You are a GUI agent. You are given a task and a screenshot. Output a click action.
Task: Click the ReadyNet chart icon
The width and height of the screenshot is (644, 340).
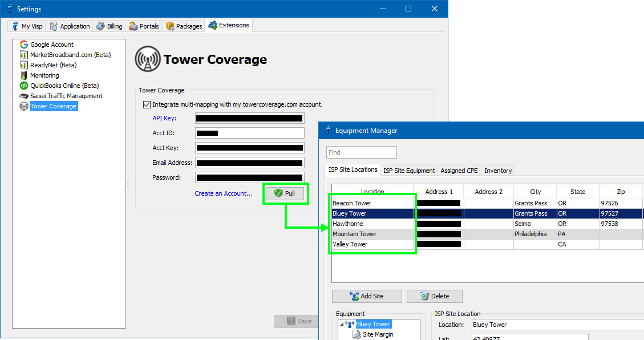click(24, 65)
